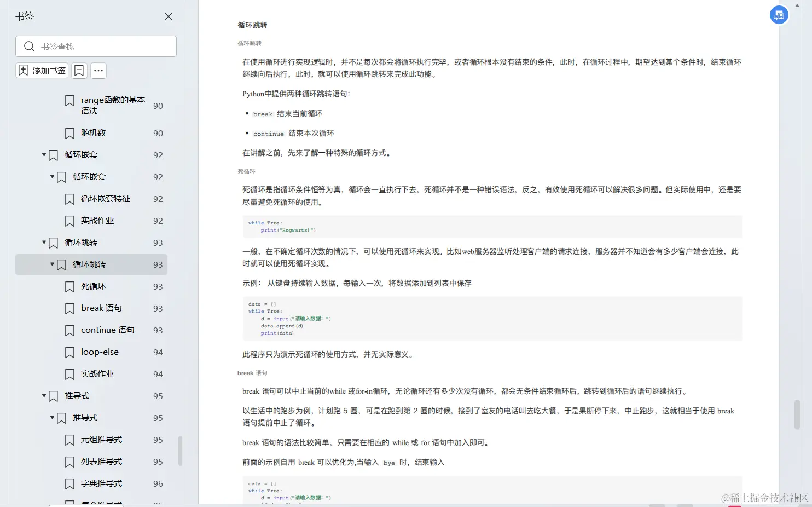The height and width of the screenshot is (507, 812).
Task: Click the blue convert-to-Word floating icon
Action: point(779,15)
